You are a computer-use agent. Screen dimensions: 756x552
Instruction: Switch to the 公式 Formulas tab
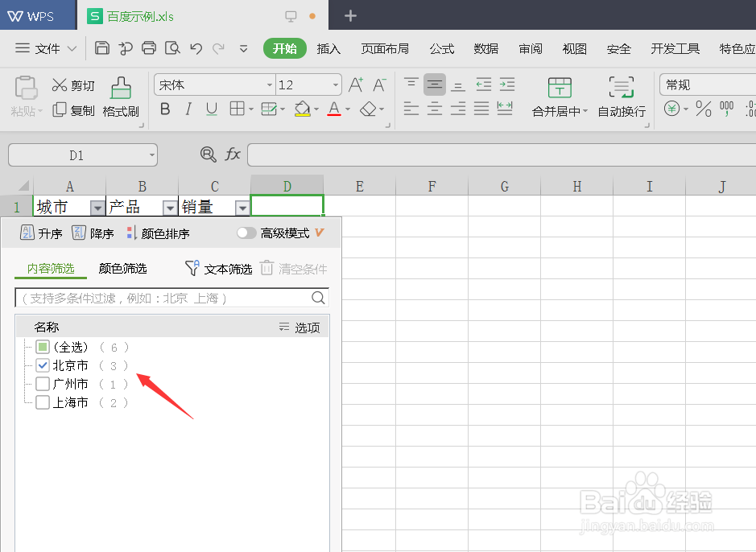point(442,48)
